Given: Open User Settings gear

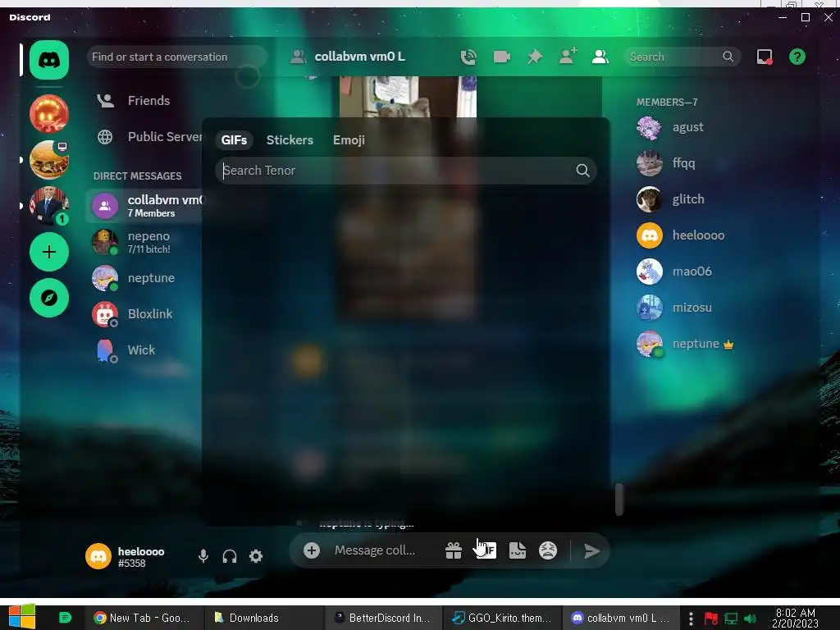Looking at the screenshot, I should (x=256, y=556).
